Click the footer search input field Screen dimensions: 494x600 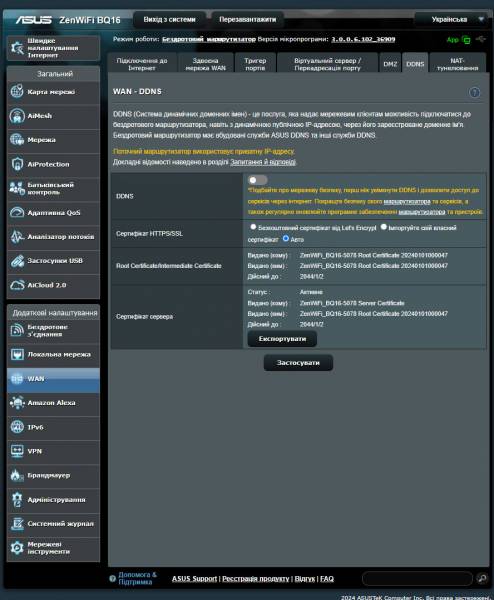[417, 578]
